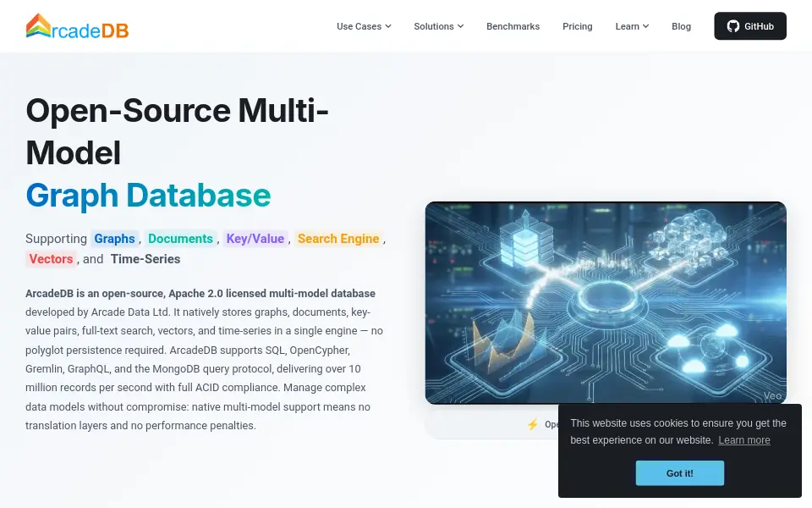Follow the Learn more cookie link
The height and width of the screenshot is (508, 812).
pyautogui.click(x=744, y=440)
